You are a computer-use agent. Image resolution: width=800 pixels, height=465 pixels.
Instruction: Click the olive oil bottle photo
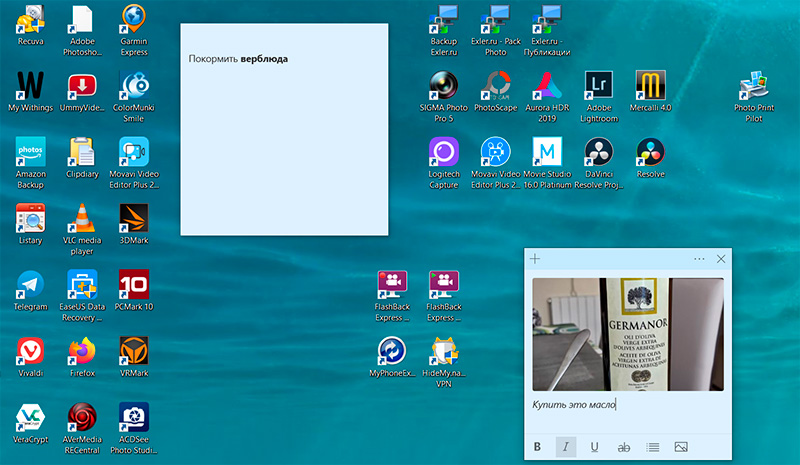click(627, 333)
